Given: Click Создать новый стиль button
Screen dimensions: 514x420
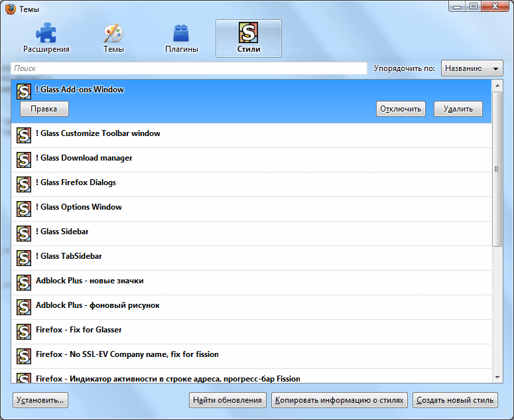Looking at the screenshot, I should coord(455,400).
